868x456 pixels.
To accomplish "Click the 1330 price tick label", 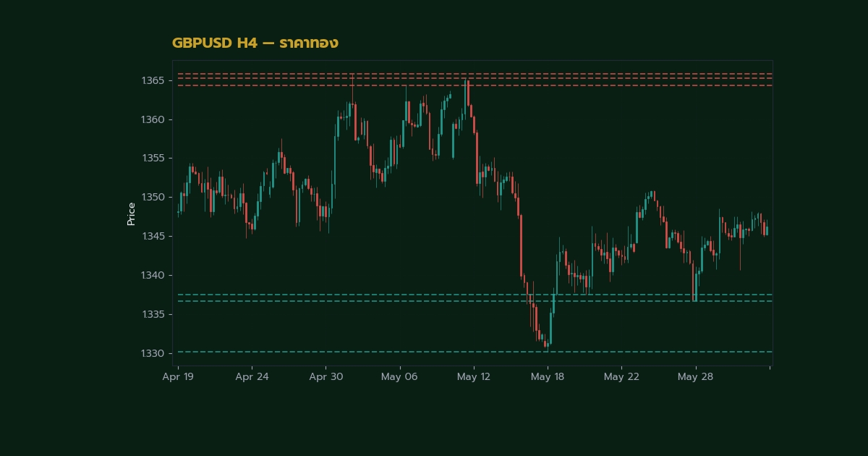I will coord(152,354).
